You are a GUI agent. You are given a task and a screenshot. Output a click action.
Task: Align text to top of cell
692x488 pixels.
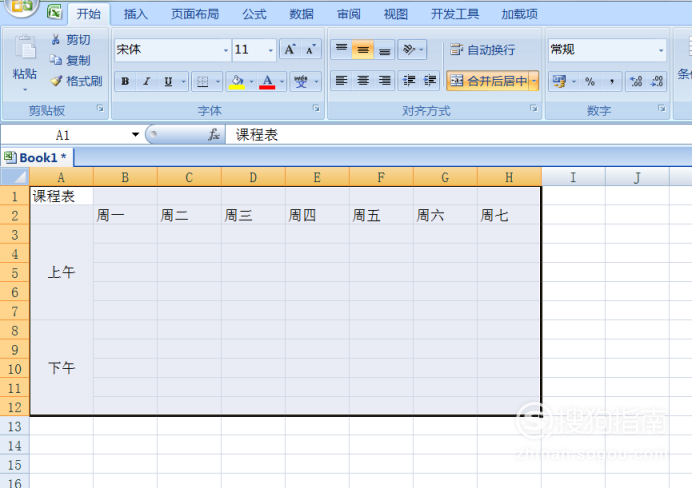coord(341,49)
